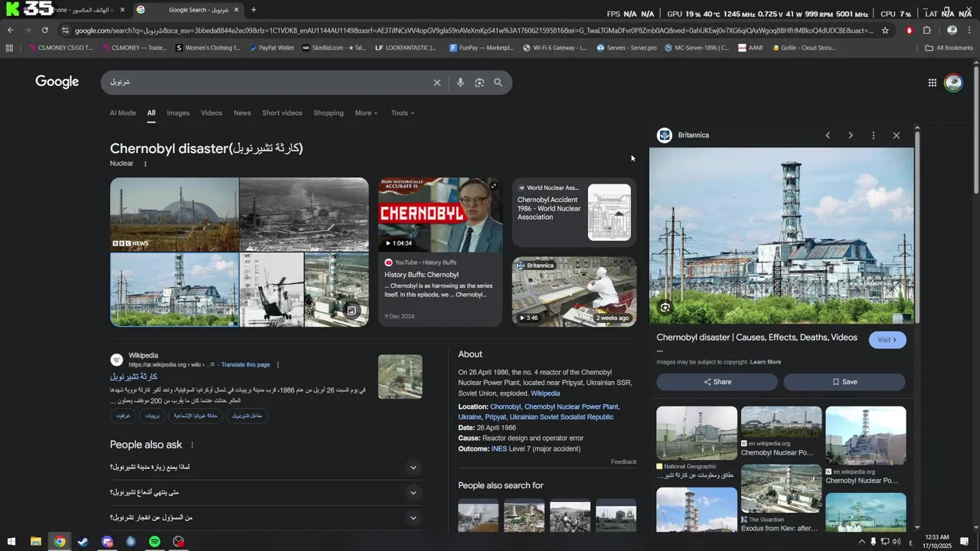Open the BBC News plant image

175,214
